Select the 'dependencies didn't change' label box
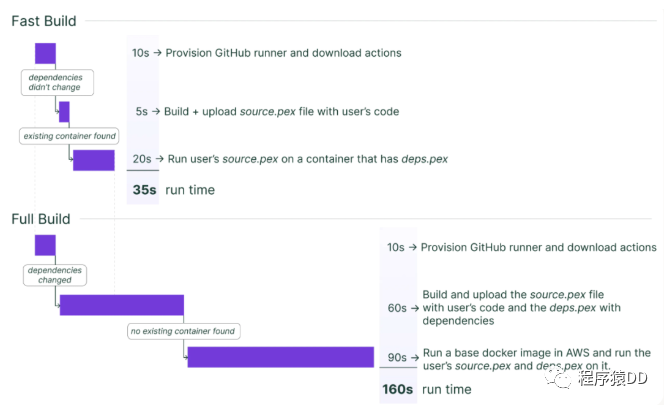This screenshot has height=408, width=669. [57, 82]
